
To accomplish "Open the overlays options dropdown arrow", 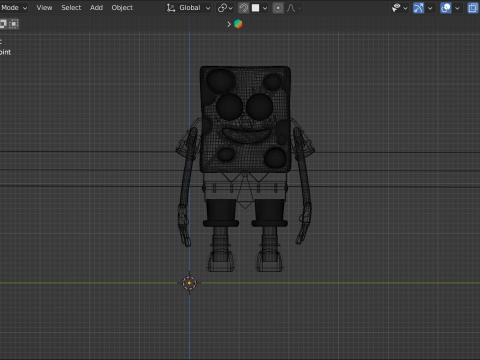I will click(x=457, y=8).
